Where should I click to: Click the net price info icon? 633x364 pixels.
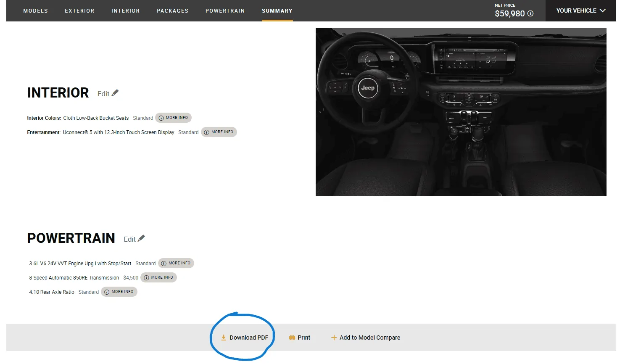pos(530,13)
